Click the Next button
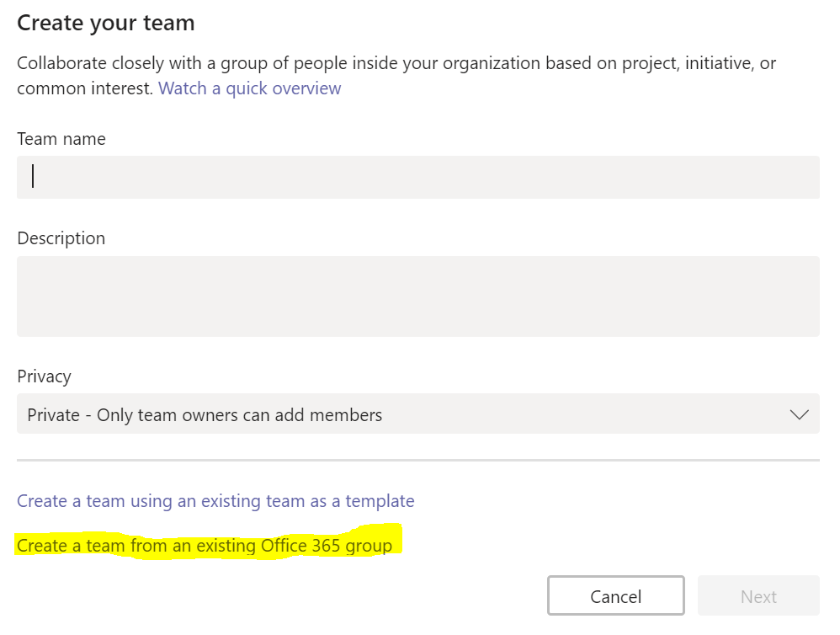840x635 pixels. click(x=758, y=595)
